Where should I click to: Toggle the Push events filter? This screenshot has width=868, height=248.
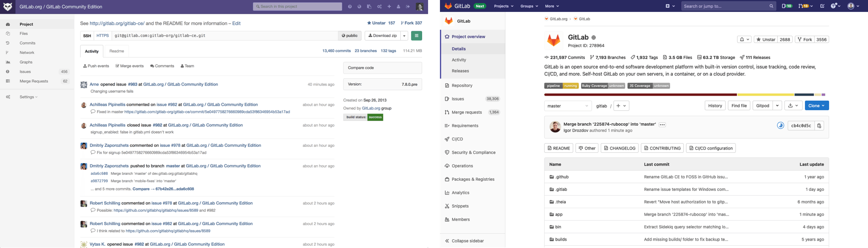click(x=96, y=66)
